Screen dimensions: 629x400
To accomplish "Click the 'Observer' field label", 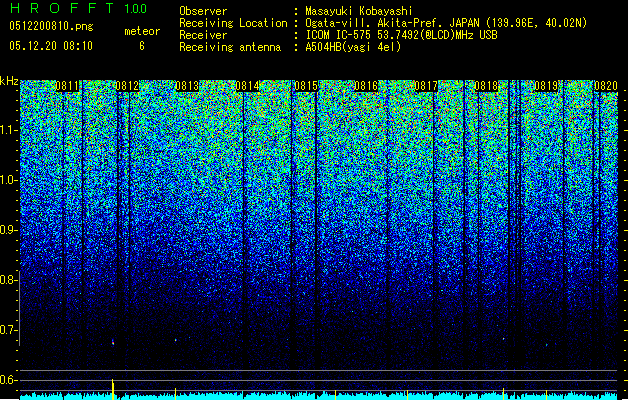I will coord(203,11).
